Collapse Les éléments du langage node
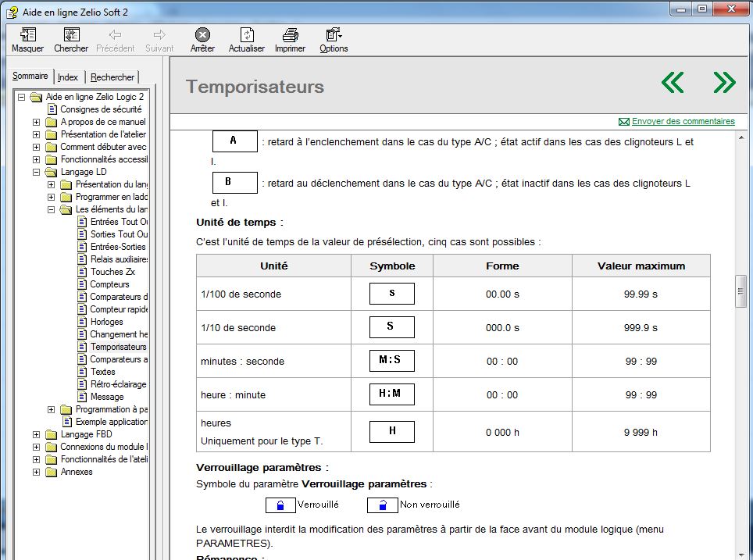This screenshot has height=560, width=753. [x=52, y=209]
